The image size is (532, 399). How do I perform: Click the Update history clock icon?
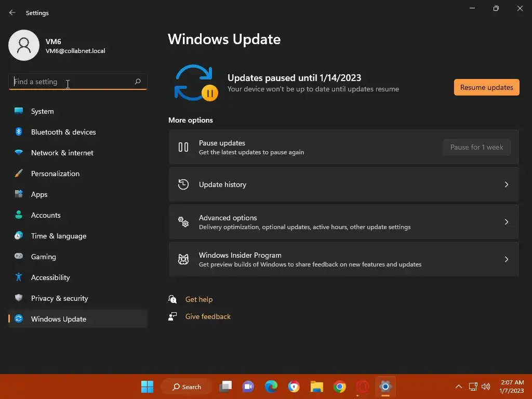(183, 184)
